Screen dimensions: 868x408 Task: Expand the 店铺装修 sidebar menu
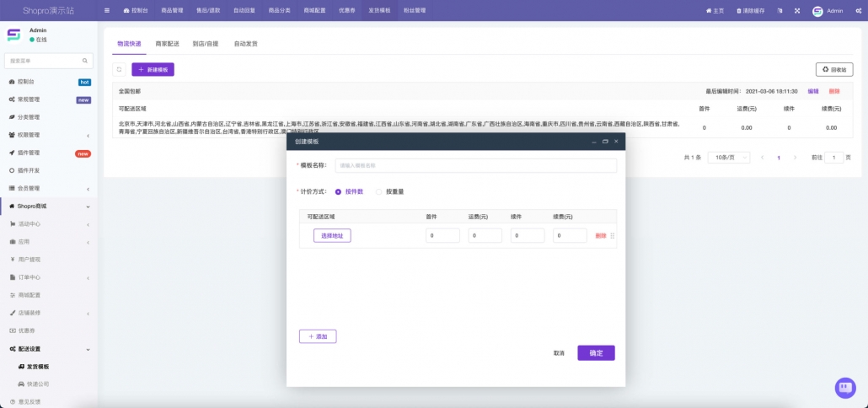pos(49,313)
